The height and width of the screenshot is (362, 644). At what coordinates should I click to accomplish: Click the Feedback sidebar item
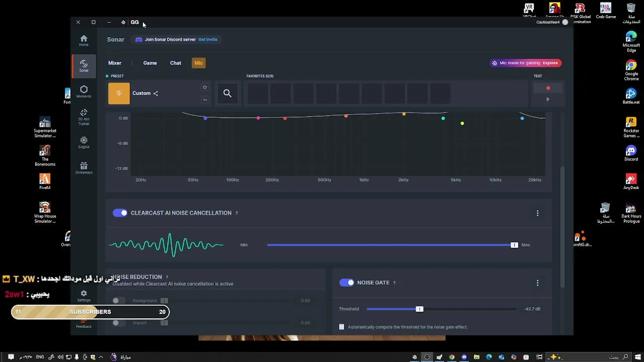(84, 325)
